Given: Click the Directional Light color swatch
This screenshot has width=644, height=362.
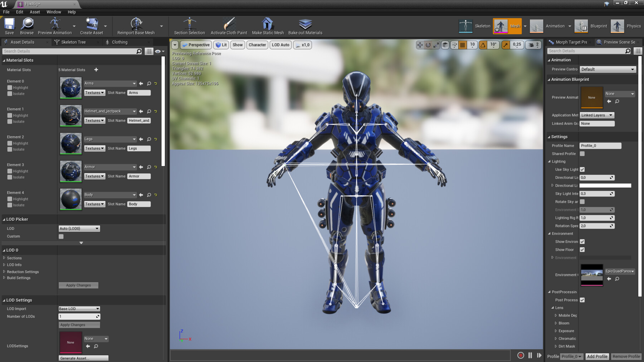Looking at the screenshot, I should [x=605, y=185].
